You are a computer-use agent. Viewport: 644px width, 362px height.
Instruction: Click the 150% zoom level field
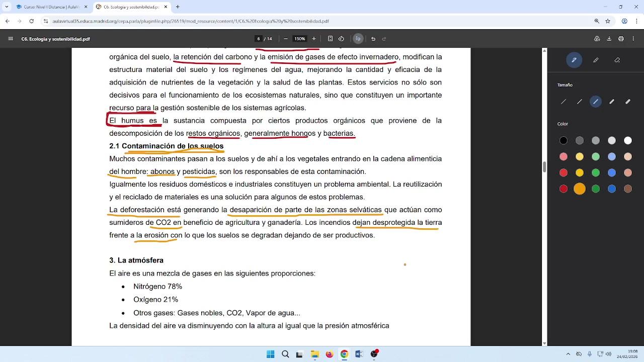[300, 39]
